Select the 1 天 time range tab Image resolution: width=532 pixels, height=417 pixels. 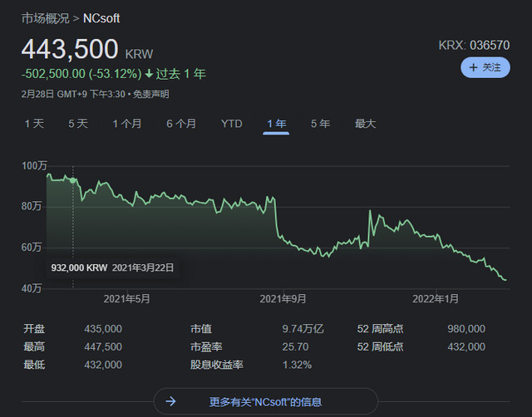(x=34, y=124)
